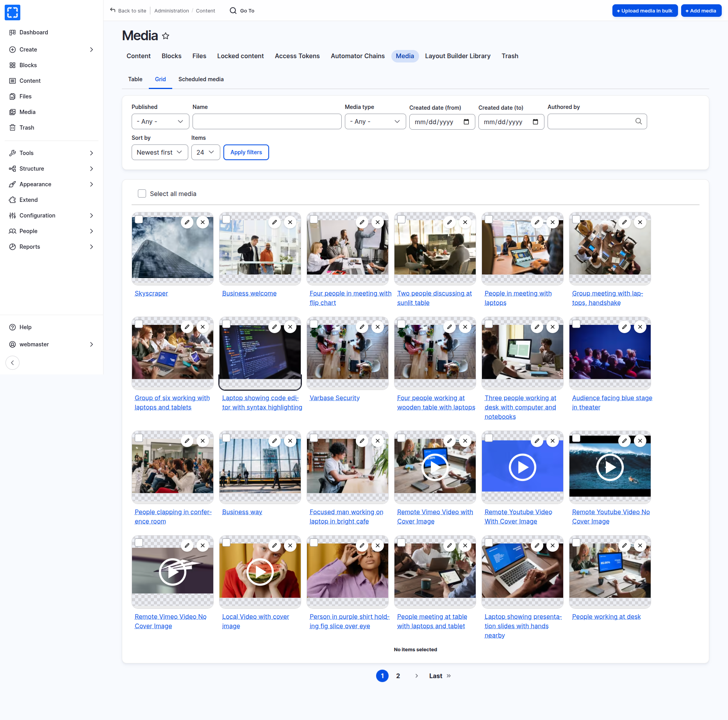Switch to the Table view tab
The height and width of the screenshot is (720, 728).
coord(135,79)
